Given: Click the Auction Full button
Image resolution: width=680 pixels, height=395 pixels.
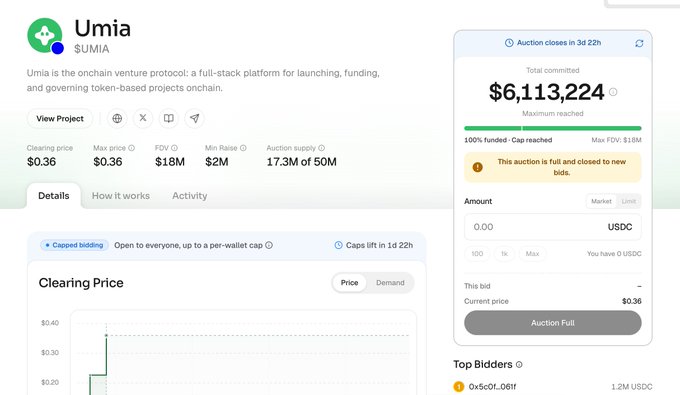Looking at the screenshot, I should pos(552,323).
